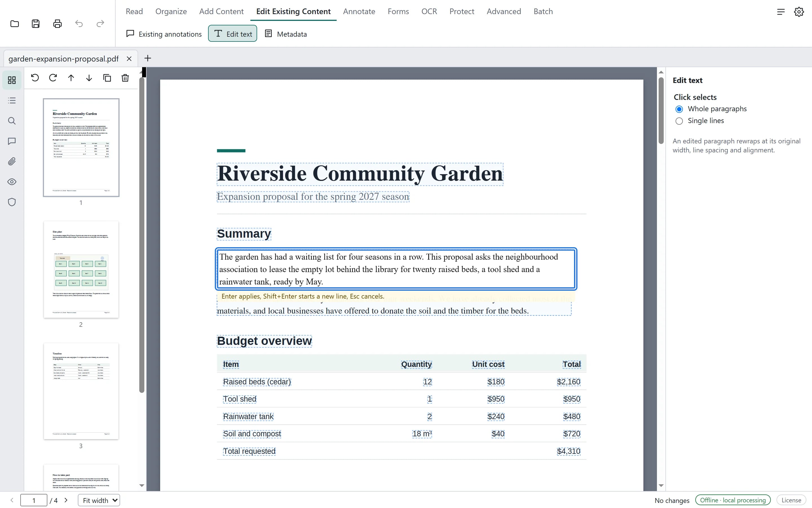This screenshot has height=508, width=812.
Task: Switch to the Annotate tab
Action: click(x=359, y=11)
